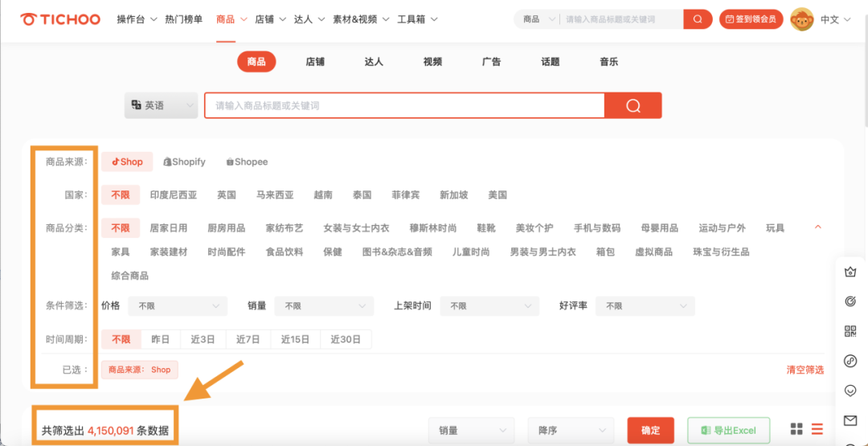
Task: Click the link-circle icon in right sidebar
Action: click(x=850, y=362)
